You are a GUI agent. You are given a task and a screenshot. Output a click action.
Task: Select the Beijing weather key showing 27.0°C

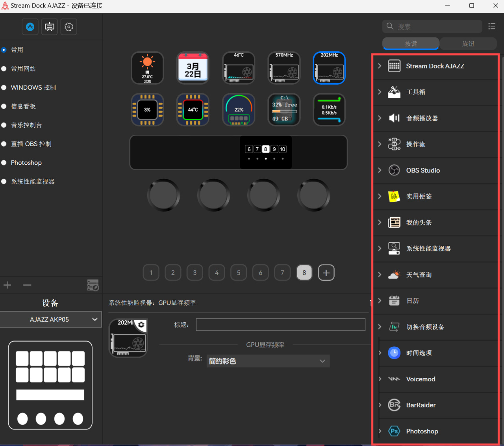click(147, 68)
